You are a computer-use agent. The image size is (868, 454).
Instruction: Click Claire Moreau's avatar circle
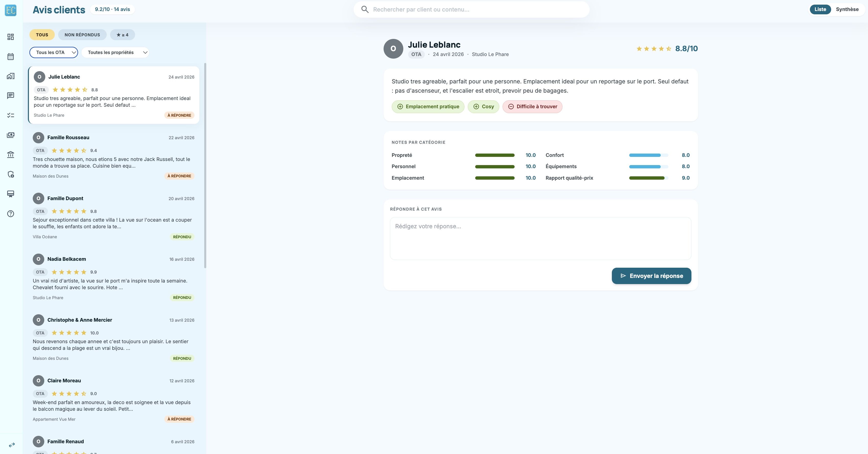[x=38, y=381]
